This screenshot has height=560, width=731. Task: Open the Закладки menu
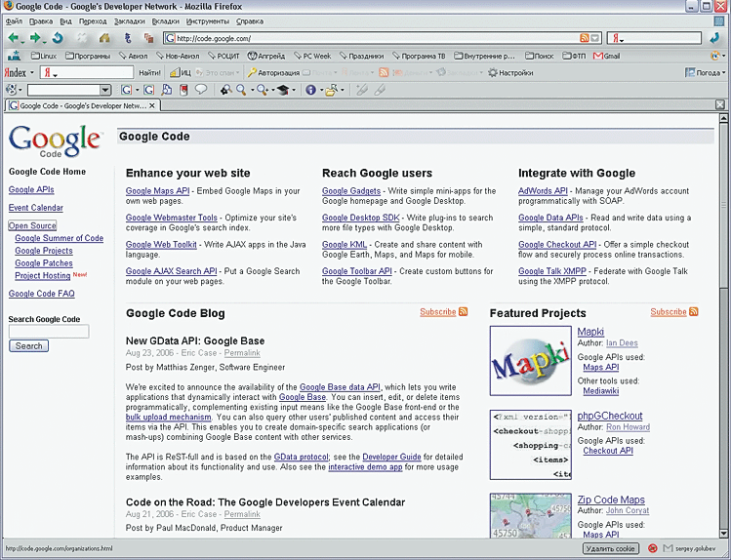(x=129, y=21)
